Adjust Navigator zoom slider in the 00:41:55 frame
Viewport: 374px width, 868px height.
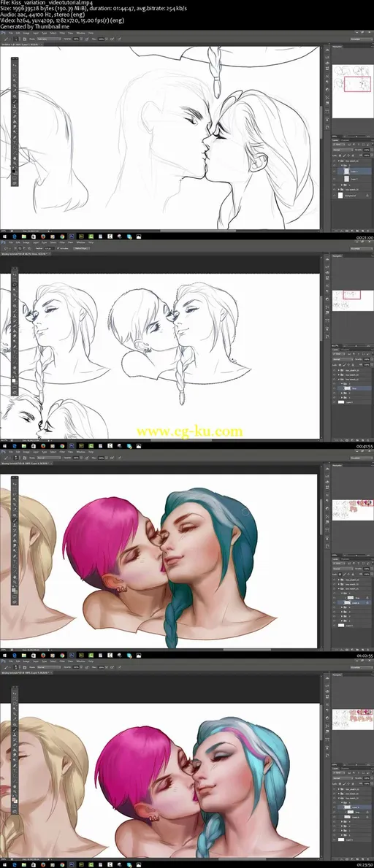pyautogui.click(x=356, y=346)
